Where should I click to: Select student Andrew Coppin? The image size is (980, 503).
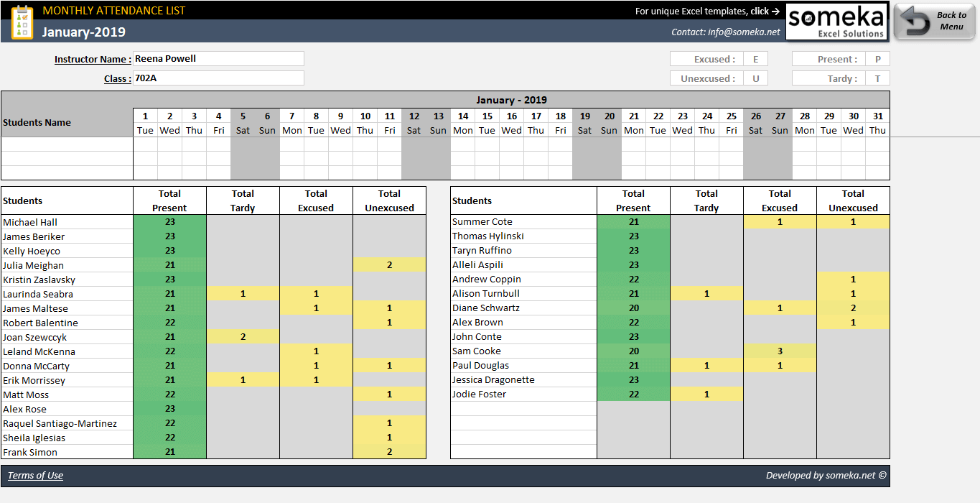[x=523, y=279]
